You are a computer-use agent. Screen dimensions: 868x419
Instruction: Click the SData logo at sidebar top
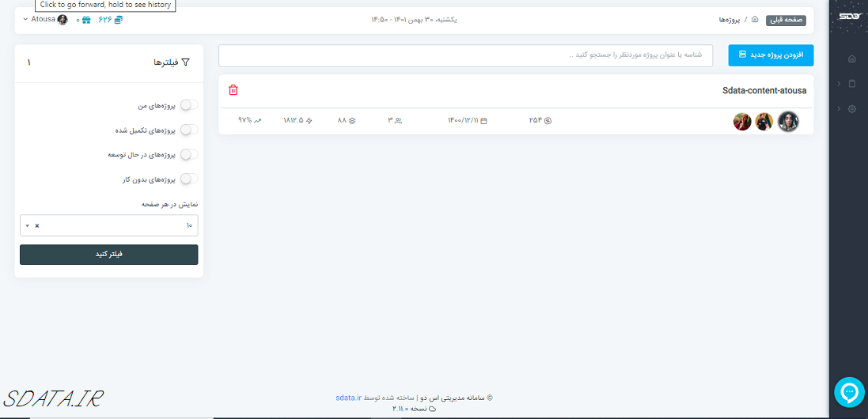pyautogui.click(x=850, y=15)
